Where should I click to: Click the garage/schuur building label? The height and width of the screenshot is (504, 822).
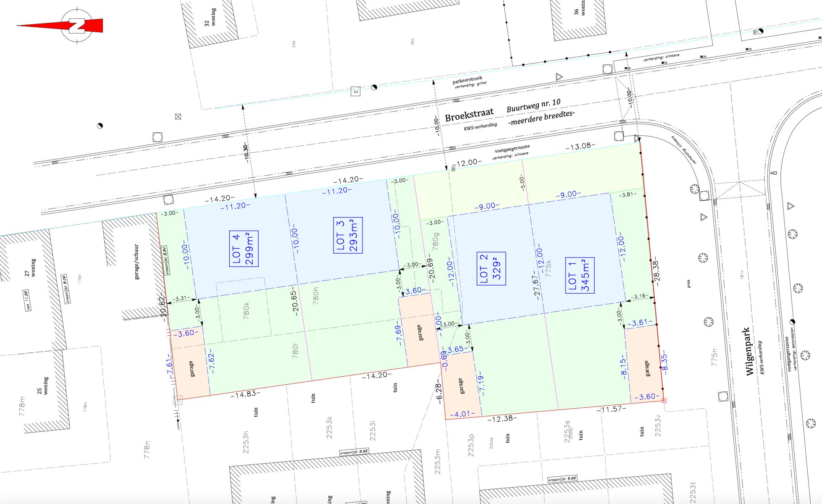point(136,262)
